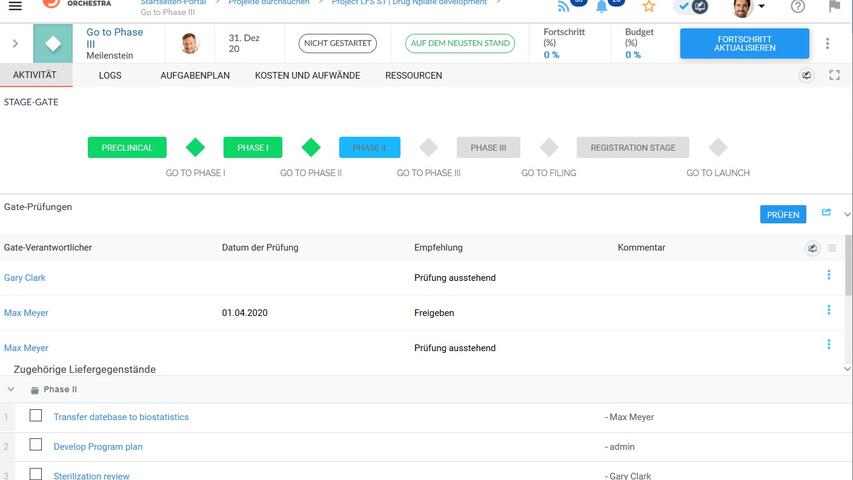Tick the Develop Program plan checkbox
This screenshot has height=480, width=853.
point(36,445)
